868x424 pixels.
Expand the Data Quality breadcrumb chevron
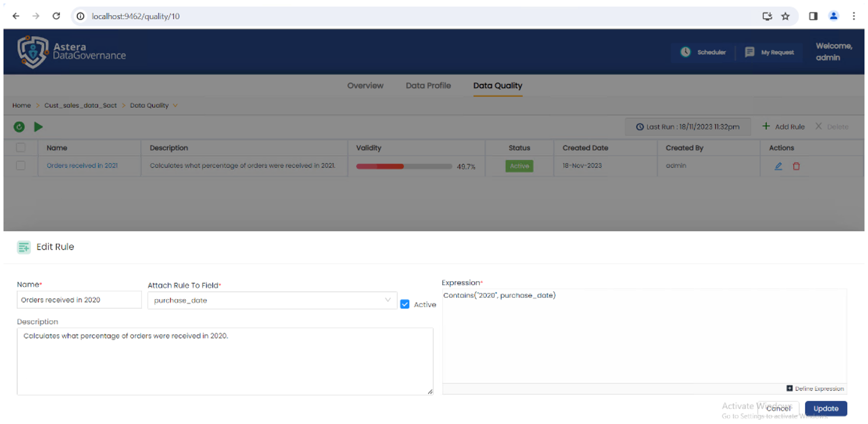coord(175,105)
